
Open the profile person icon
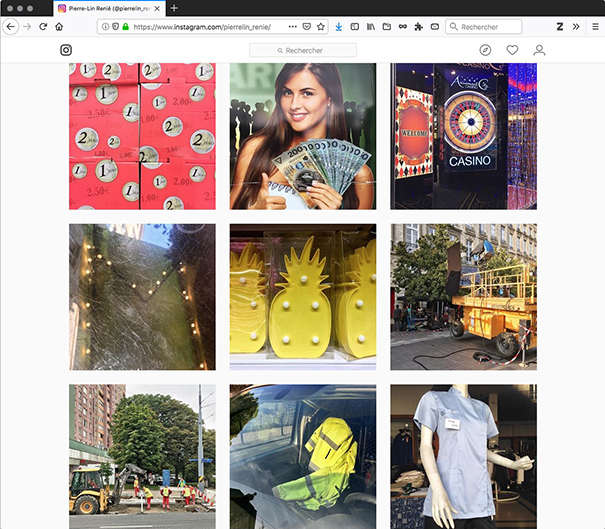pos(539,50)
